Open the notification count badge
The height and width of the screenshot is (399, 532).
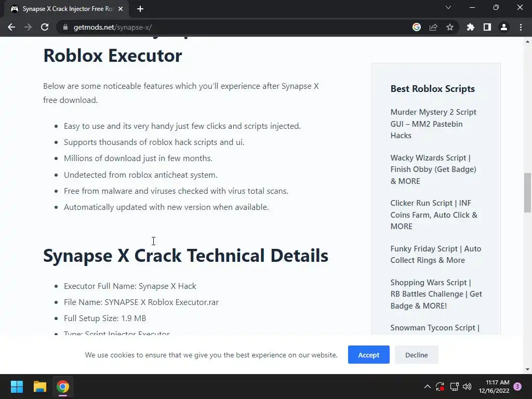[517, 387]
